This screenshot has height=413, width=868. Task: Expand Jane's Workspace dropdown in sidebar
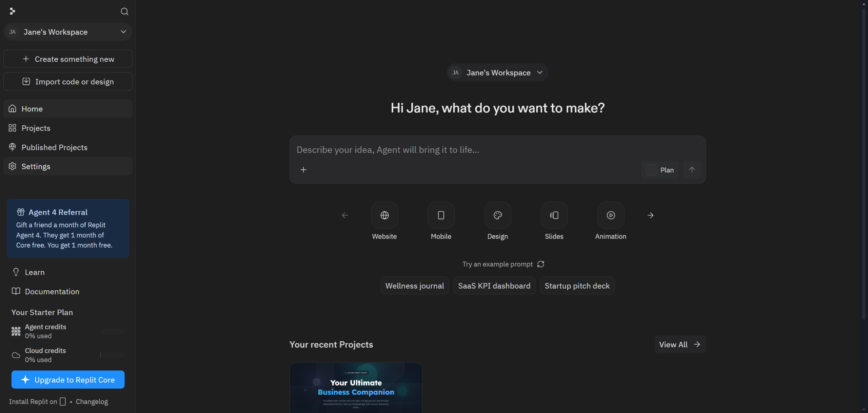point(68,32)
